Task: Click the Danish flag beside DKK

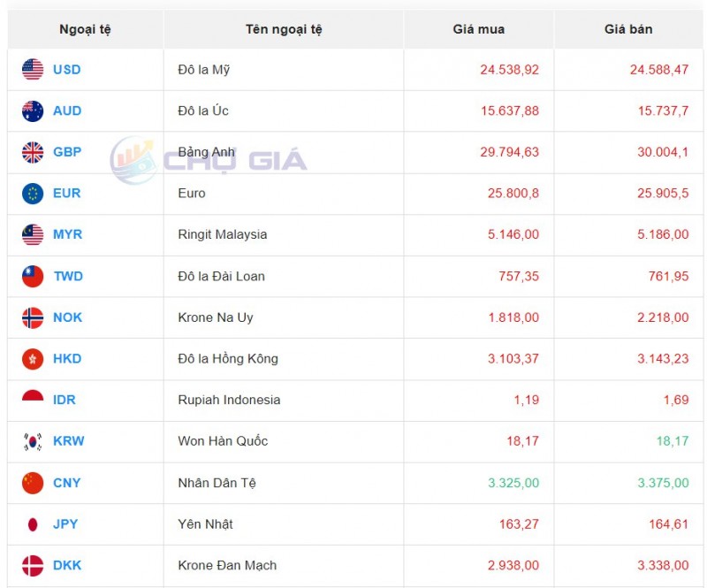Action: [33, 565]
